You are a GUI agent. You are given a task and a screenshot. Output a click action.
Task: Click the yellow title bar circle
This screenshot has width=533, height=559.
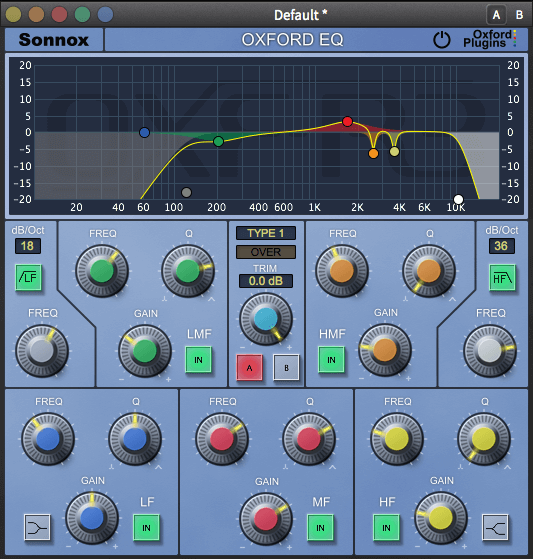click(x=14, y=15)
